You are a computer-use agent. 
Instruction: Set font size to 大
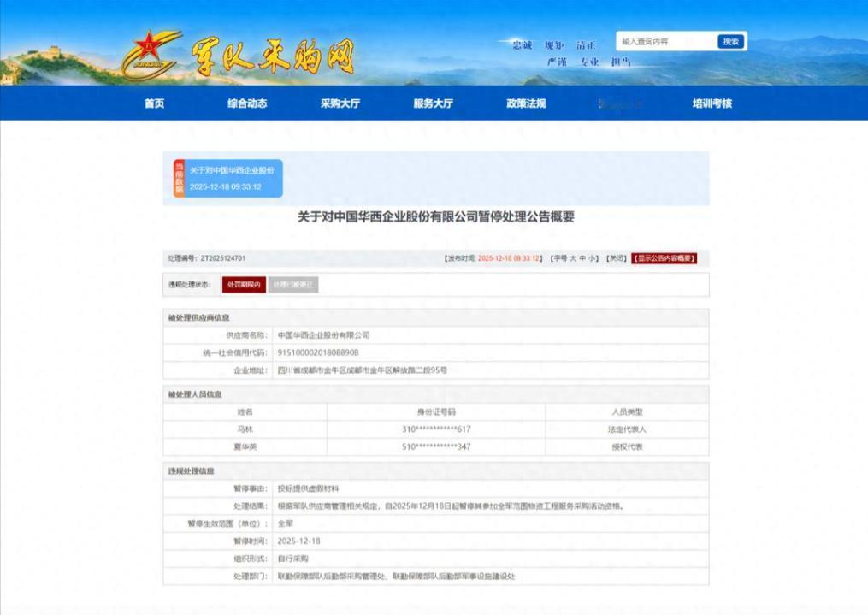pos(573,258)
